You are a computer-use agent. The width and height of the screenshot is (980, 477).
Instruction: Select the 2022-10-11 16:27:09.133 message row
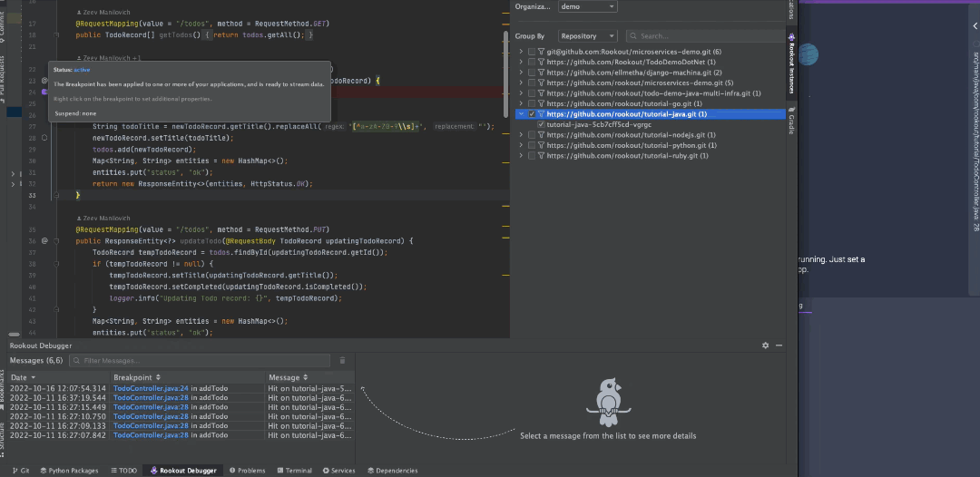pos(181,426)
